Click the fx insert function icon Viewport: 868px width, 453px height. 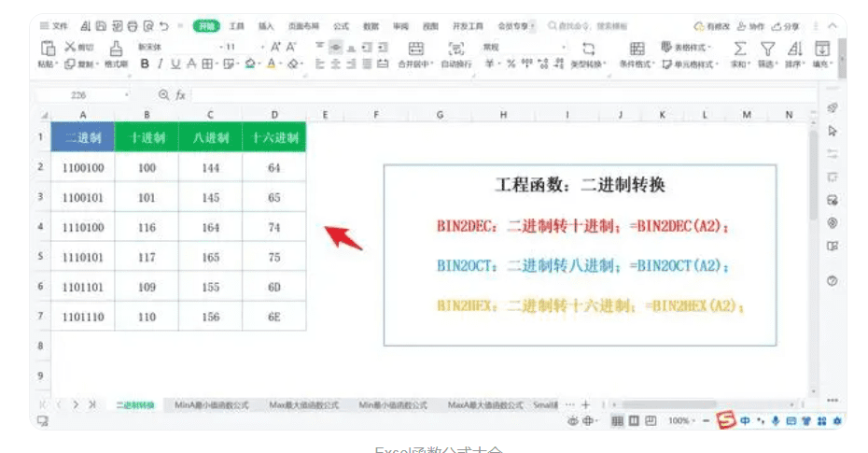click(x=180, y=94)
